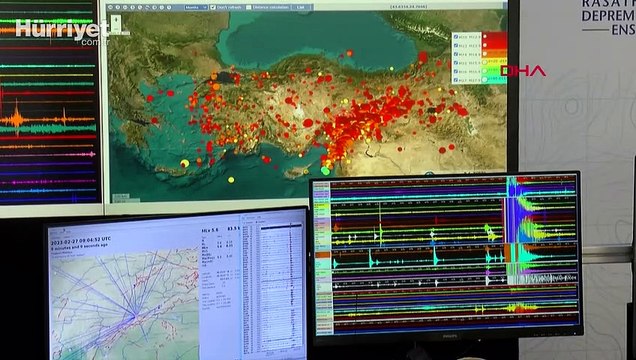Screen dimensions: 636x360
Task: Uncheck the fourth magnitude legend checkbox
Action: coord(456,63)
